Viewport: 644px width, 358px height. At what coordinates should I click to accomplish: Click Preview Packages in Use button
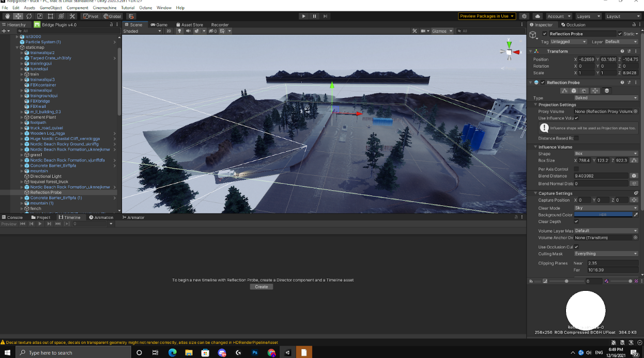click(487, 16)
